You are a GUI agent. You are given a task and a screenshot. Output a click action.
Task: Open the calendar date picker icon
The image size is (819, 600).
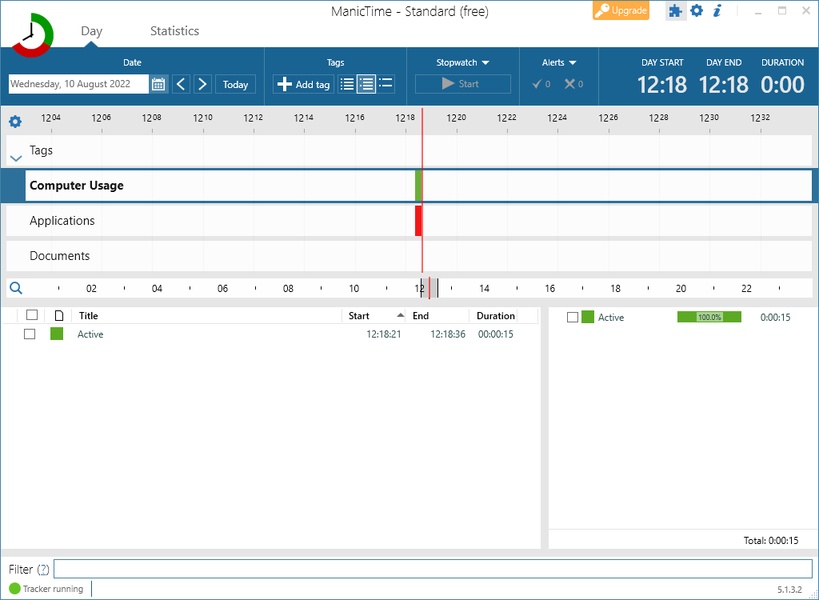[x=159, y=85]
